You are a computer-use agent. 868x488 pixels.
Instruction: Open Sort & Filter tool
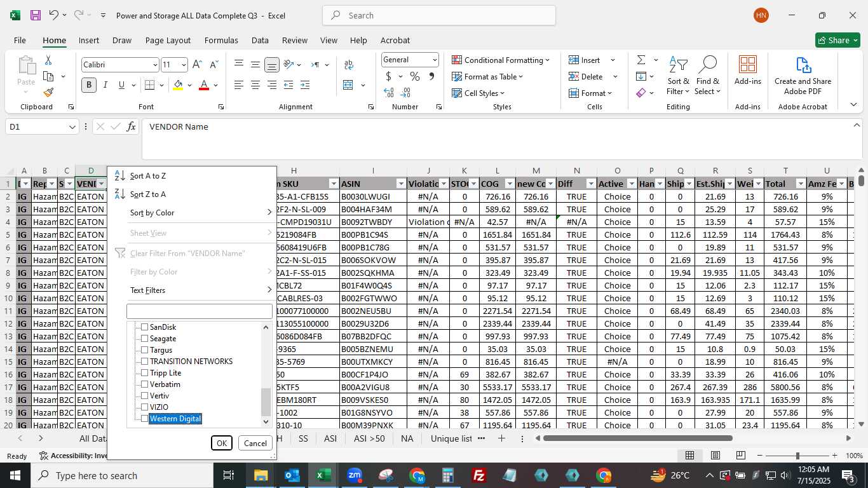pos(678,76)
